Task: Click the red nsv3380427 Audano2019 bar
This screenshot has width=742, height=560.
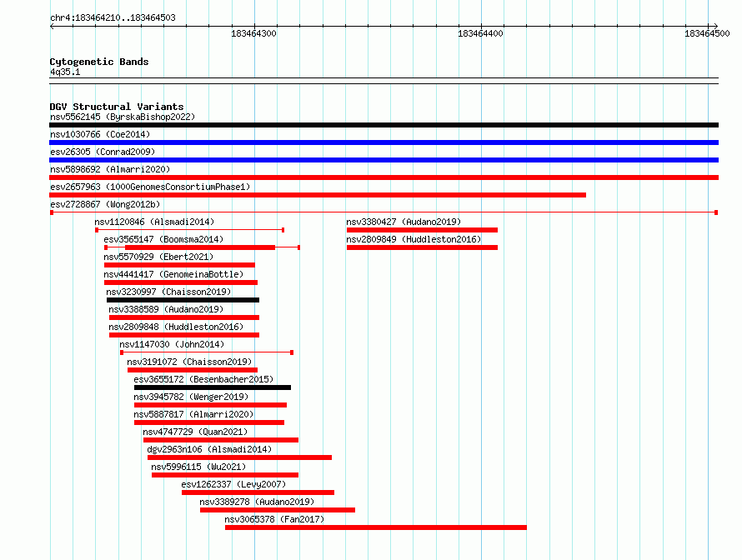Action: tap(422, 230)
